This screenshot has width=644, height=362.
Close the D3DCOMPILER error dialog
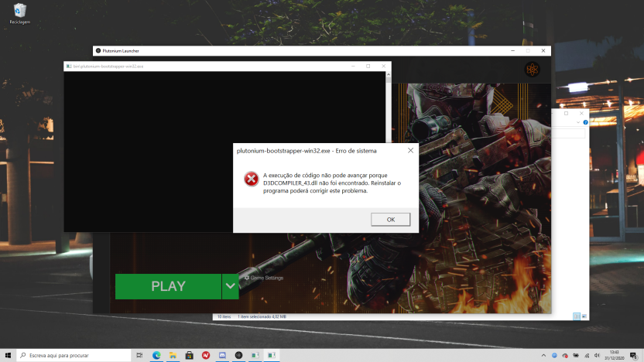(409, 150)
